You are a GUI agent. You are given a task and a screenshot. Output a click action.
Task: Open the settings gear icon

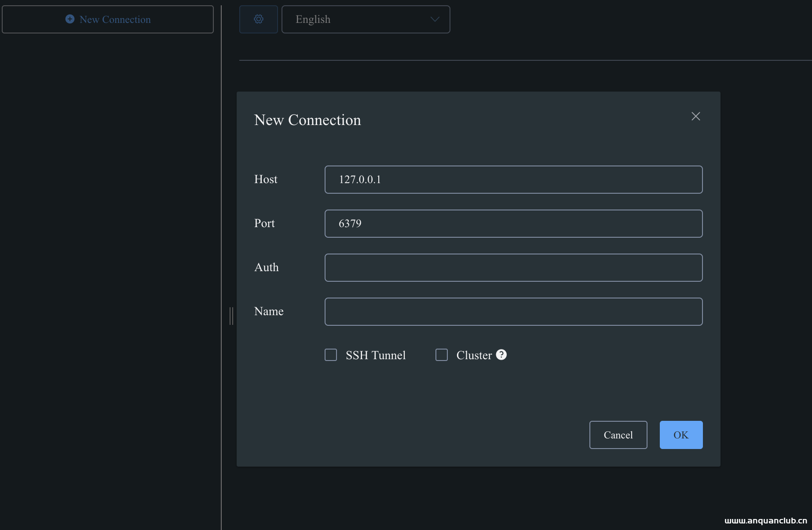[259, 19]
